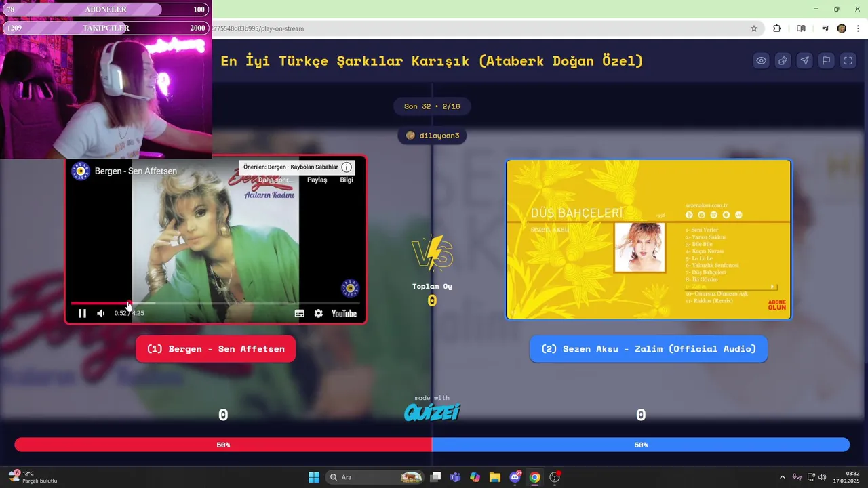Open the suggested card info icon

click(x=347, y=167)
